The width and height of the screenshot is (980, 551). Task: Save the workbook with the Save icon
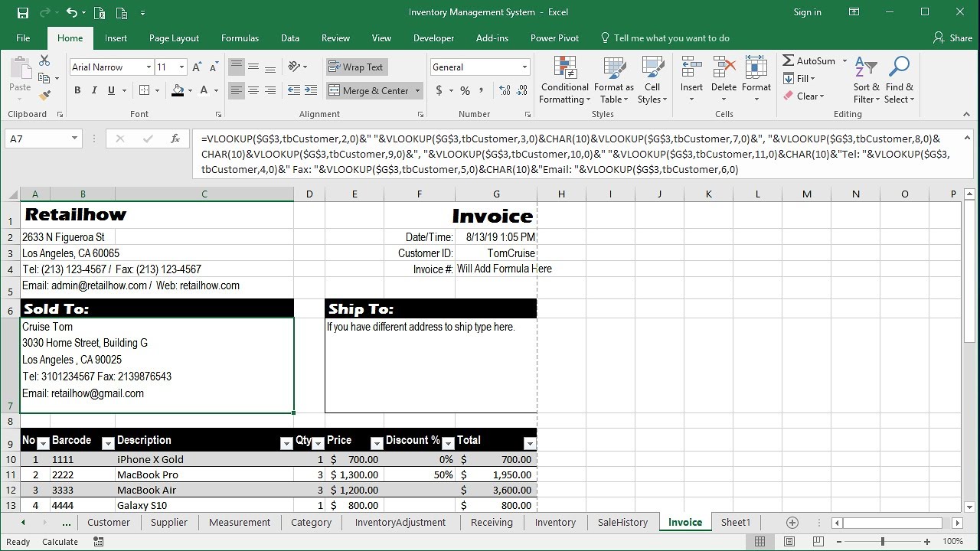tap(22, 12)
